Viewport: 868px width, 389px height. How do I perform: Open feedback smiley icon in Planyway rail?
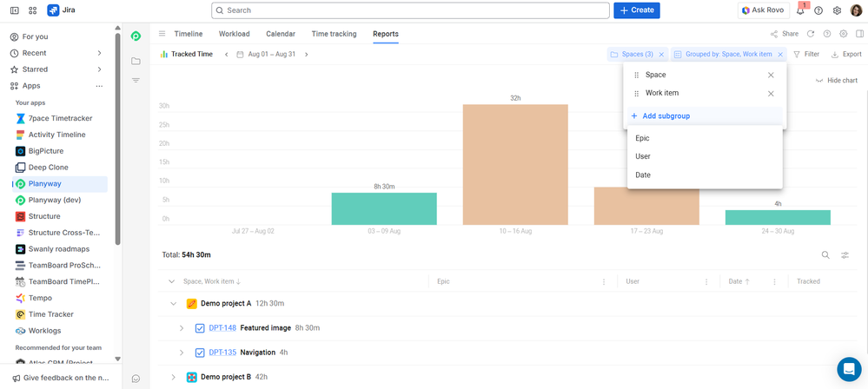coord(136,379)
